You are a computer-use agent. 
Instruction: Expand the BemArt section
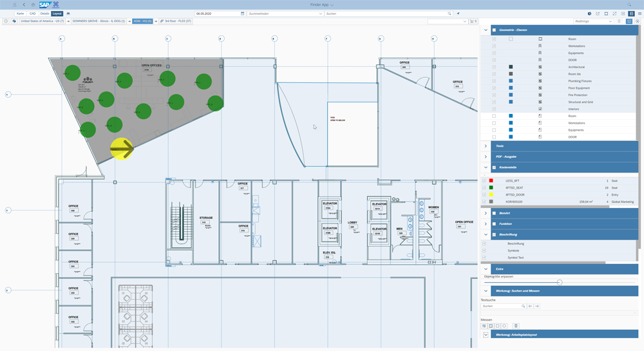coord(486,213)
